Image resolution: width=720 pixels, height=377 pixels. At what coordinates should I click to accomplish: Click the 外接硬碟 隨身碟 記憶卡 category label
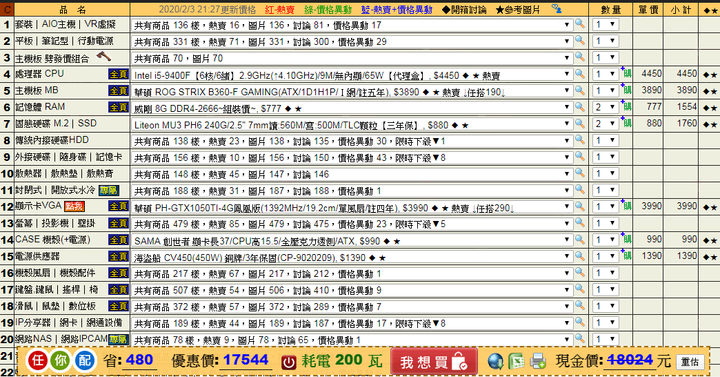pyautogui.click(x=69, y=157)
